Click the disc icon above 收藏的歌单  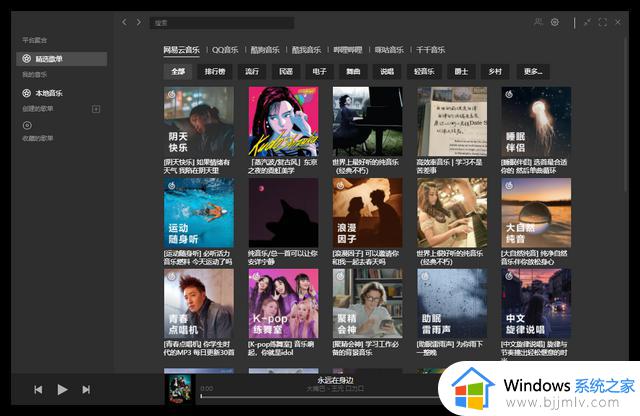[x=27, y=125]
